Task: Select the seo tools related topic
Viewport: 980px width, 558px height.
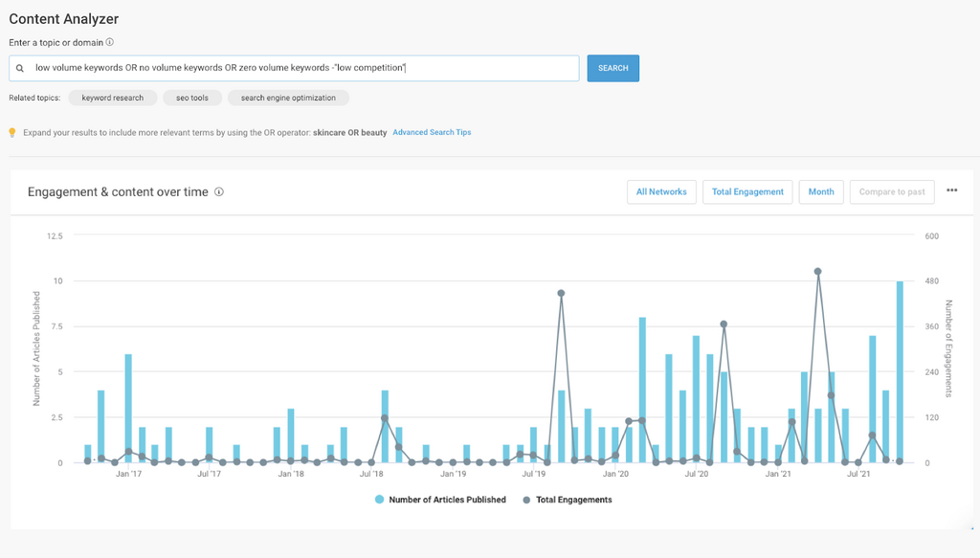Action: (x=192, y=98)
